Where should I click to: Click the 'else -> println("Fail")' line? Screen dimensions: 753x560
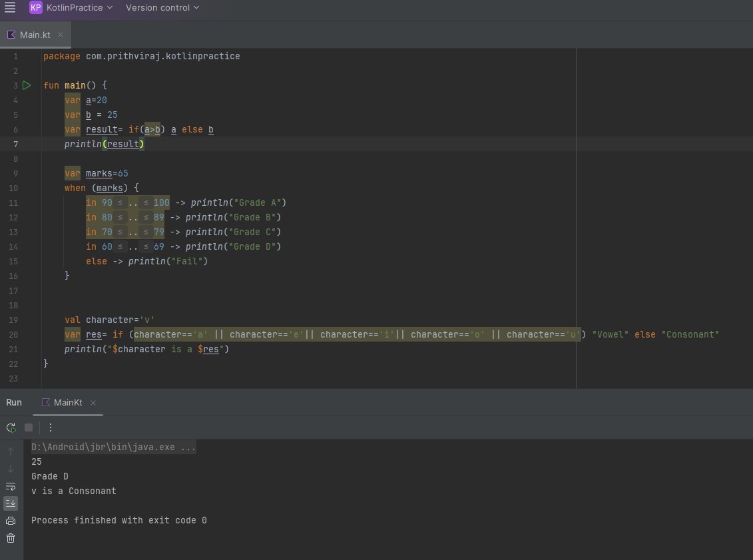146,261
